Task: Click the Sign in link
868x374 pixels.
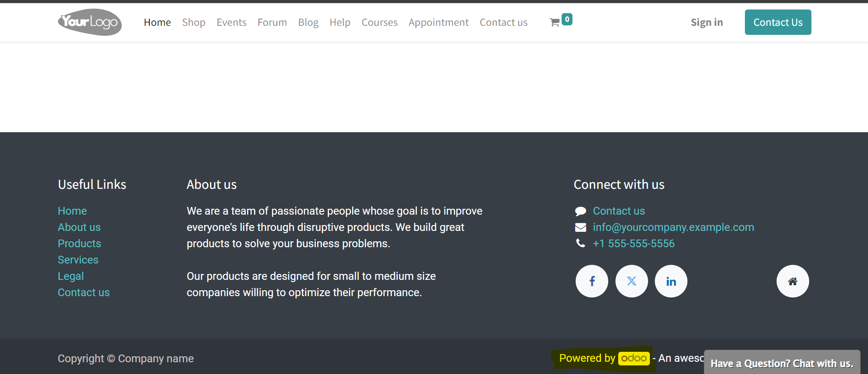Action: [x=706, y=22]
